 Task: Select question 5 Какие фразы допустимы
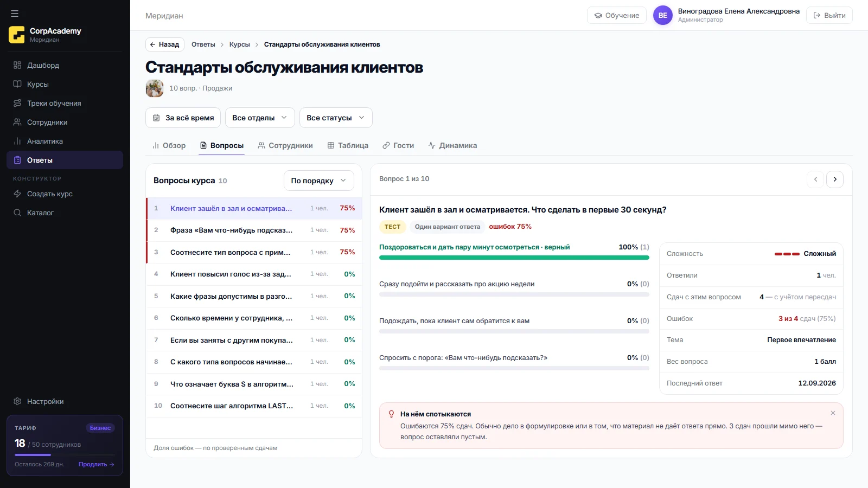pos(254,296)
